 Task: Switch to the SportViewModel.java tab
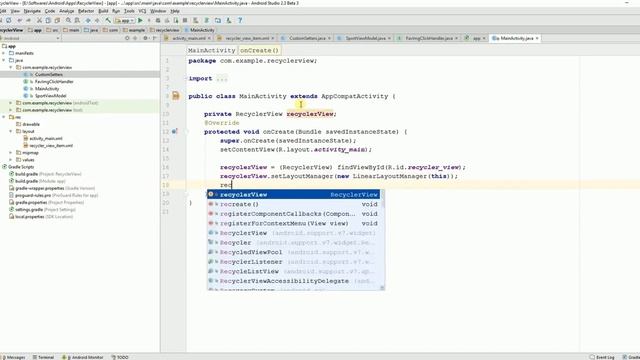click(365, 38)
